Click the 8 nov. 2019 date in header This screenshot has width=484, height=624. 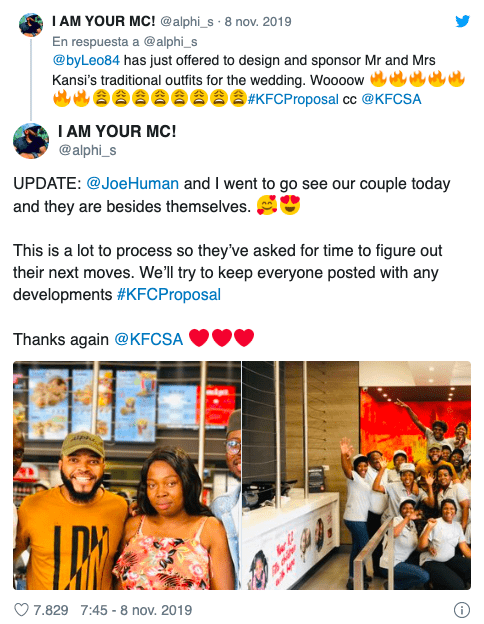[258, 21]
